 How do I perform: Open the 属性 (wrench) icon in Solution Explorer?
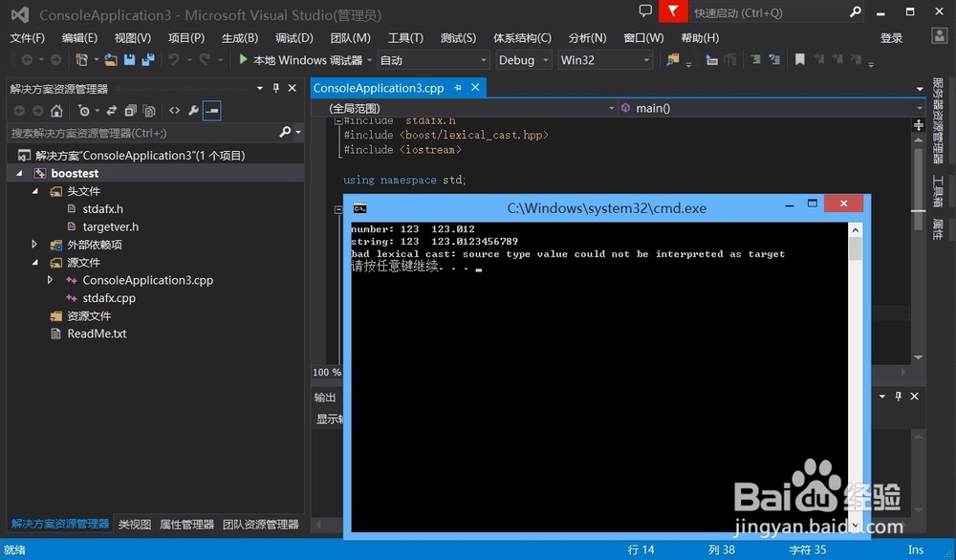pyautogui.click(x=194, y=110)
